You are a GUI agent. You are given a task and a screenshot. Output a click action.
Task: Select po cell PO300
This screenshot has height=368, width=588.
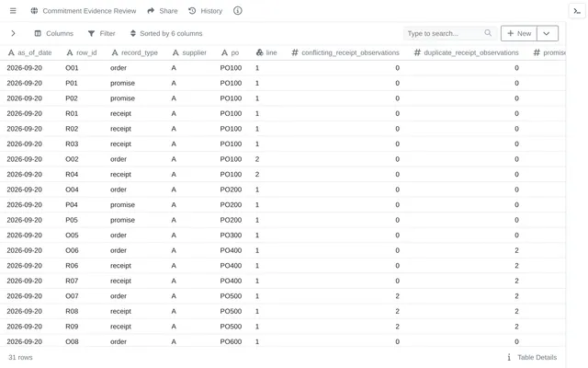[231, 236]
